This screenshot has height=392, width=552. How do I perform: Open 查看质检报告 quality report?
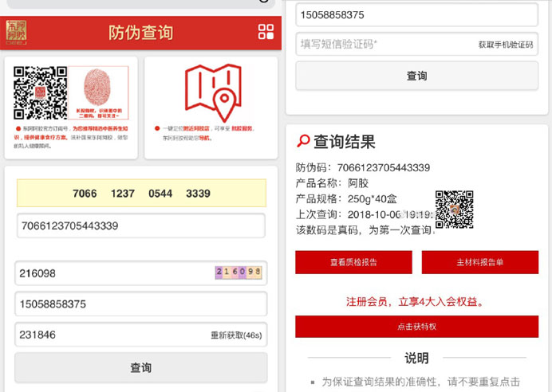coord(353,262)
